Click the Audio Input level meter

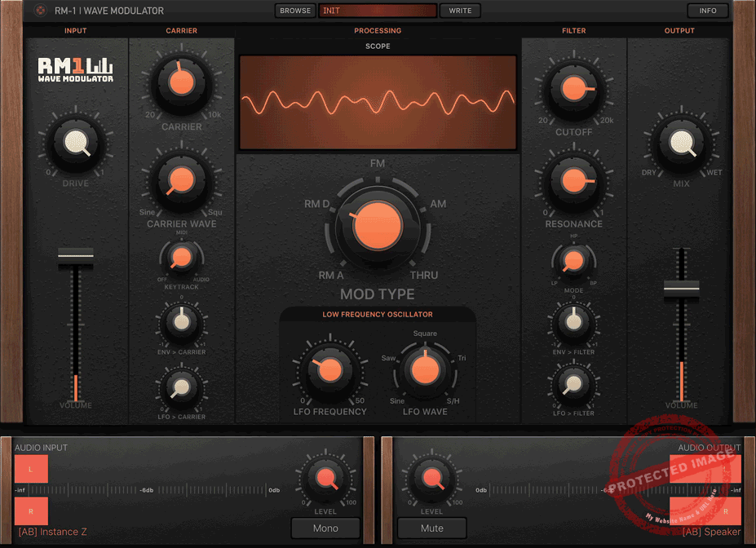(147, 490)
